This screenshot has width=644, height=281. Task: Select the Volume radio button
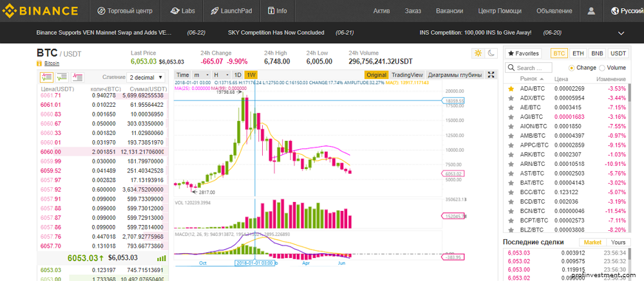point(603,68)
